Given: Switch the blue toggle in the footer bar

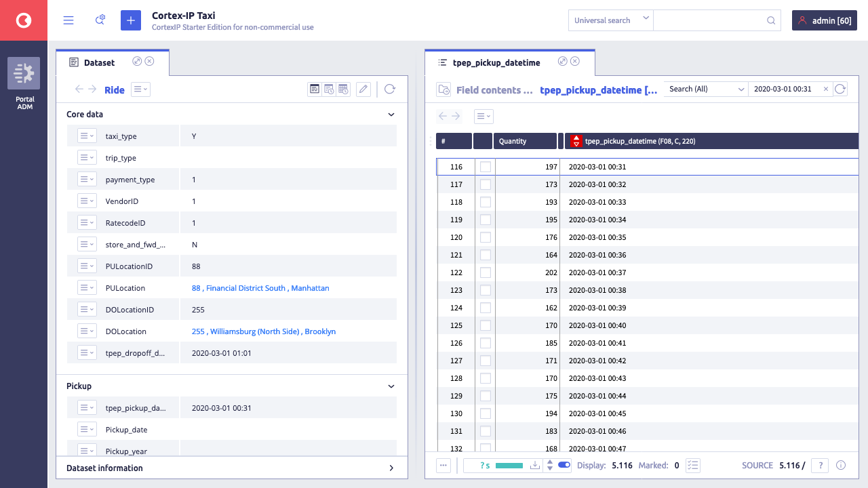Looking at the screenshot, I should [x=564, y=465].
